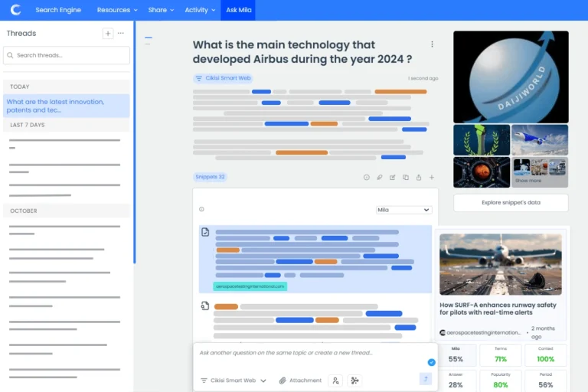Click the person search icon in input
The width and height of the screenshot is (588, 392).
335,381
